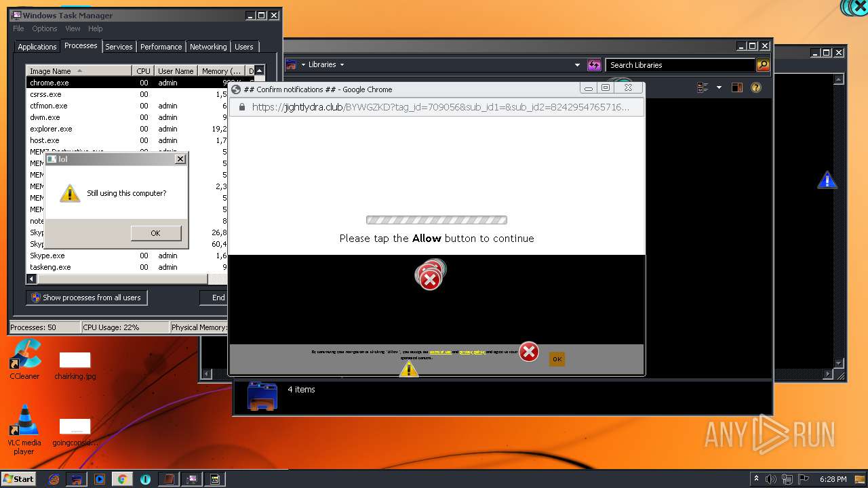Select the chairking.jpg desktop file
868x488 pixels.
click(x=75, y=366)
